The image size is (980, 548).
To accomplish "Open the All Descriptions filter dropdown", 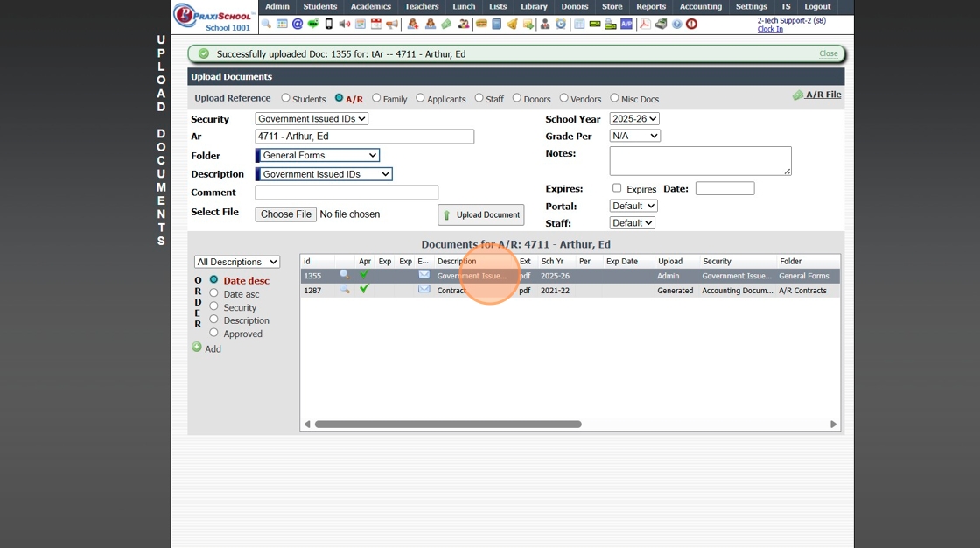I will coord(237,262).
